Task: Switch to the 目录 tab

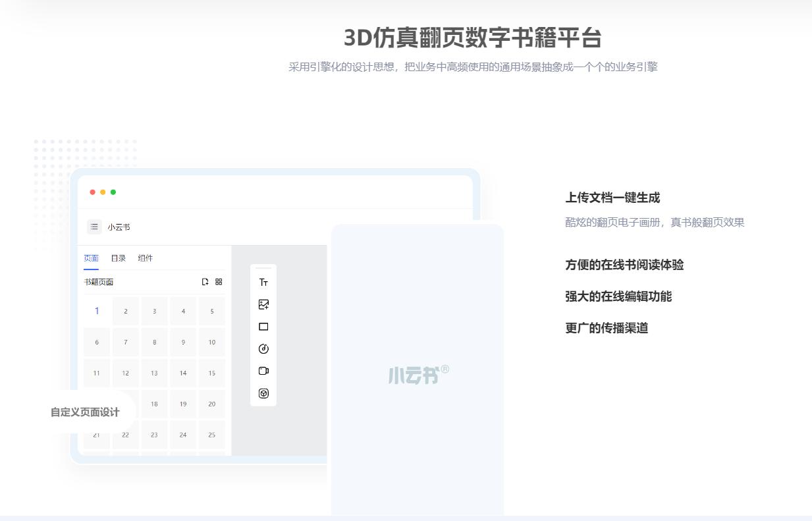Action: point(118,258)
